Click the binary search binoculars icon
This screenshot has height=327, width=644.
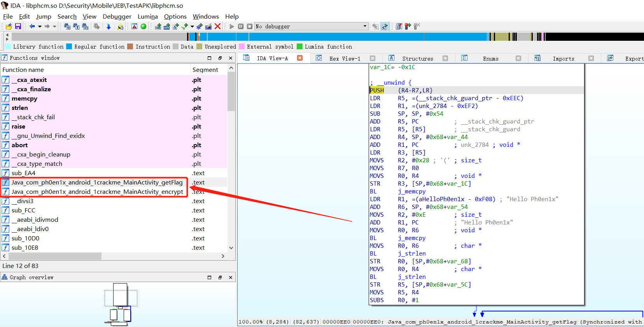(x=85, y=26)
